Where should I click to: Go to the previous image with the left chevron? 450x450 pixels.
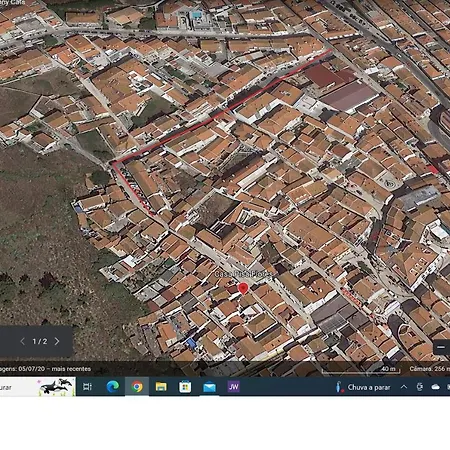23,341
